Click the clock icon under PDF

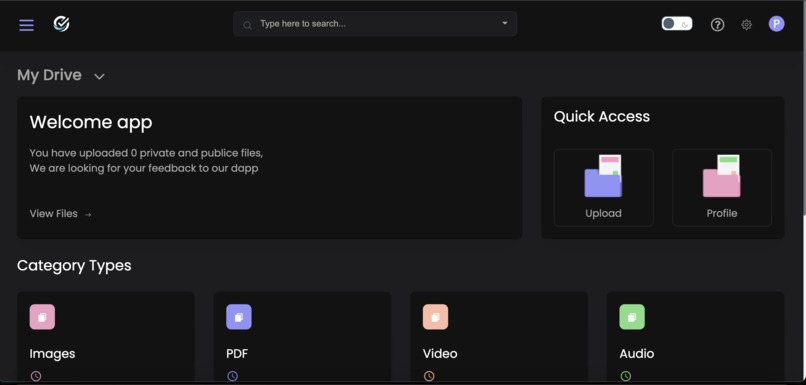[x=232, y=376]
